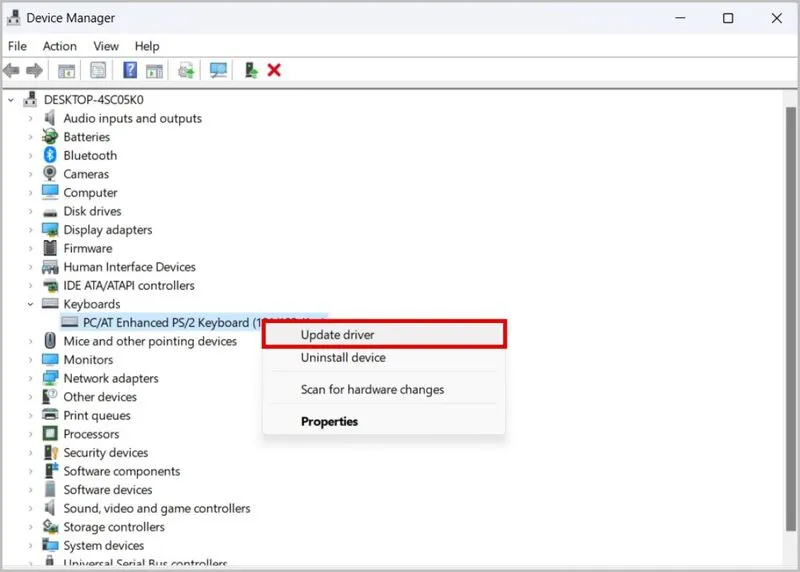Select the System devices tree entry
800x572 pixels.
pos(104,545)
